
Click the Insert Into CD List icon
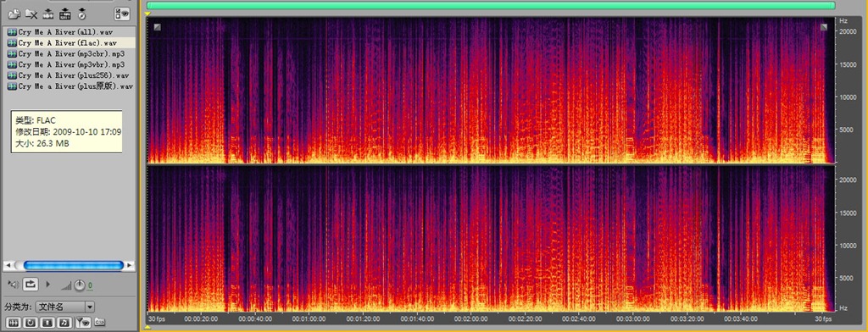click(65, 14)
